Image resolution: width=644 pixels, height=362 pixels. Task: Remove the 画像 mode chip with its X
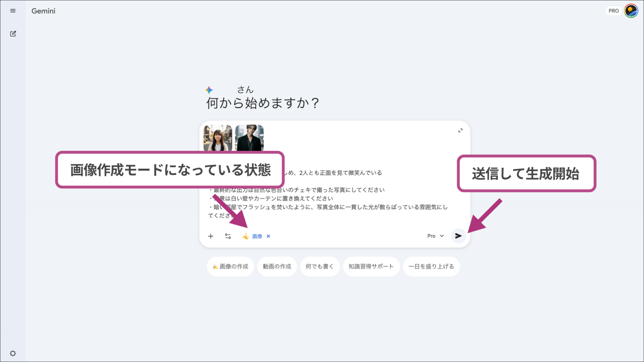[x=268, y=236]
